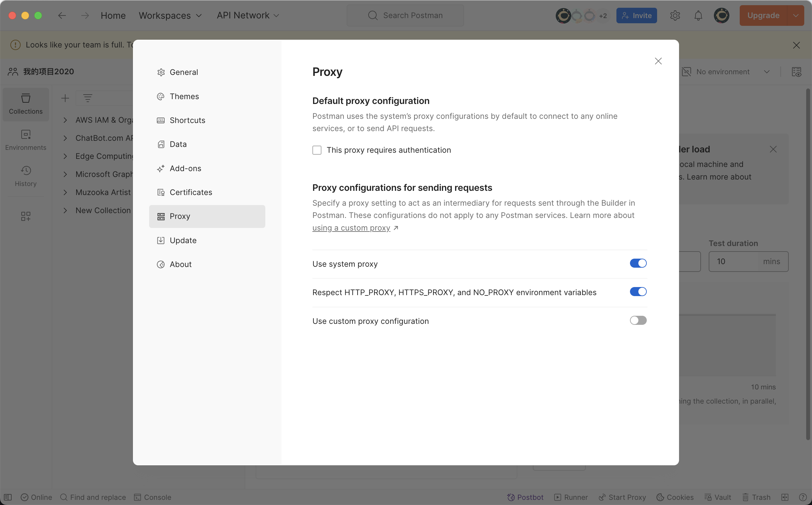Expand AWS IAM & Org collection tree item
The width and height of the screenshot is (812, 505).
click(65, 120)
